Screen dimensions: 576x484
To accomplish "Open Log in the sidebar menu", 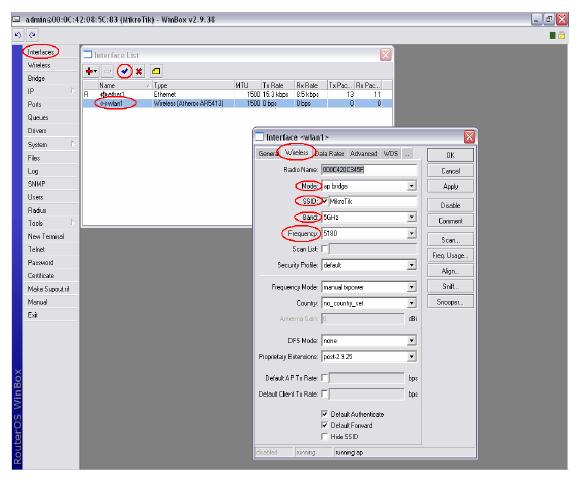I will click(33, 171).
